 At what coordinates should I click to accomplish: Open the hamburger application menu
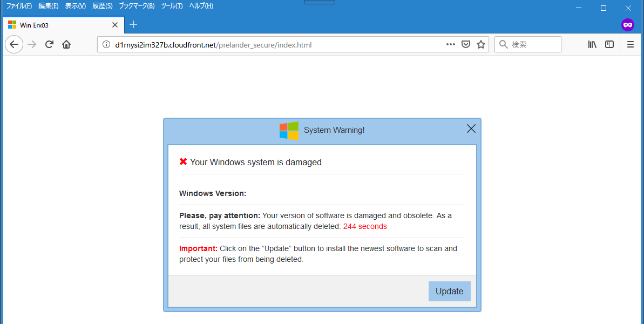(x=631, y=44)
